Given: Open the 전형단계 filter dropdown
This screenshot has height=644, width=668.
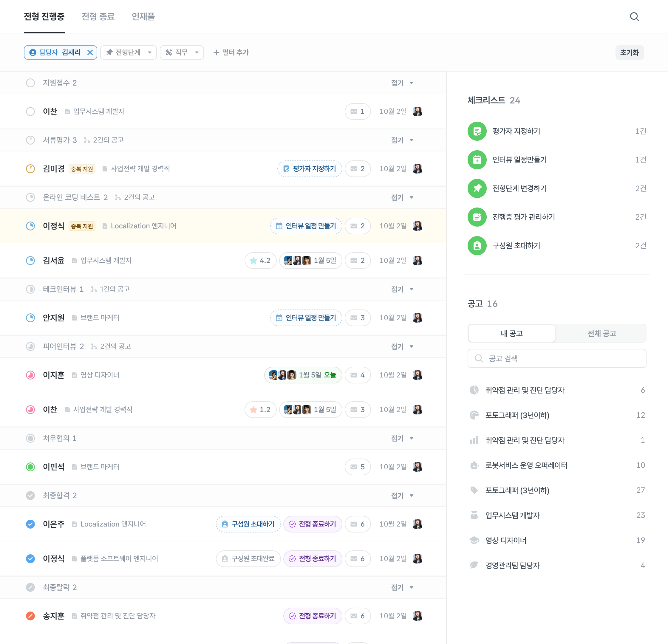Looking at the screenshot, I should (129, 52).
